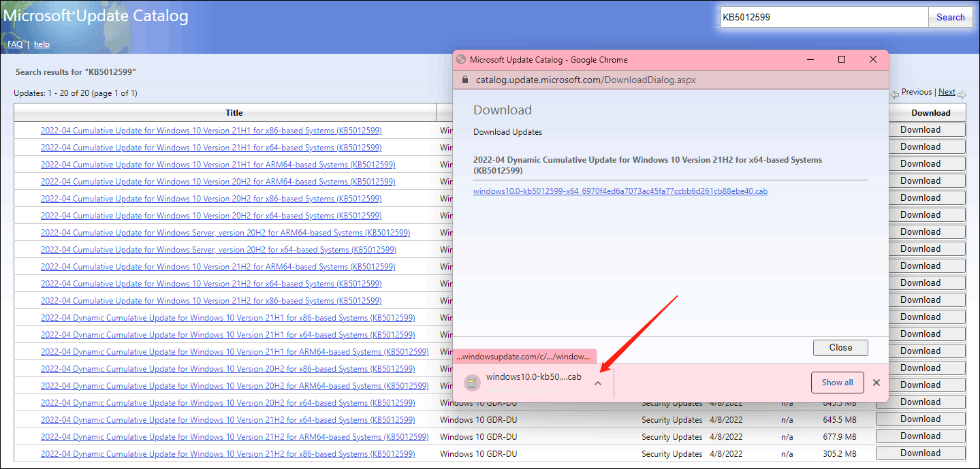
Task: Click the popup address bar URL
Action: coord(586,80)
